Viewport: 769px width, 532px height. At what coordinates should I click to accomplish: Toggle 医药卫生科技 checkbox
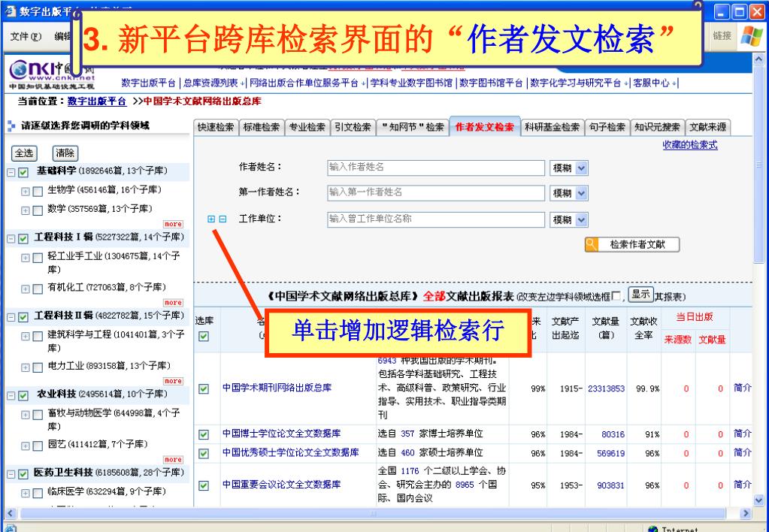(x=23, y=474)
